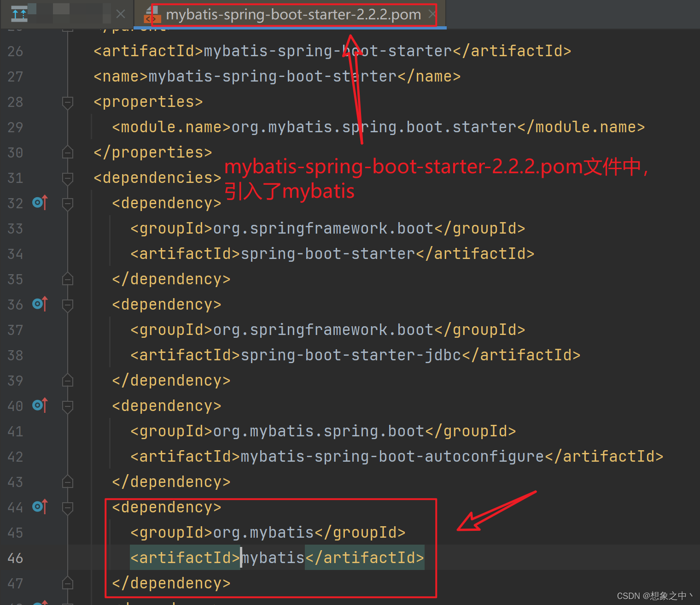Click closing dependency tag on line 35
Screen dimensions: 700x605
pyautogui.click(x=171, y=279)
